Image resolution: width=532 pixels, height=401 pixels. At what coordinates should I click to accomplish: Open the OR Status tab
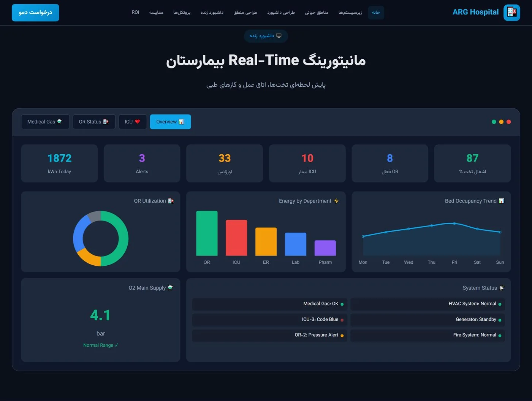[94, 122]
